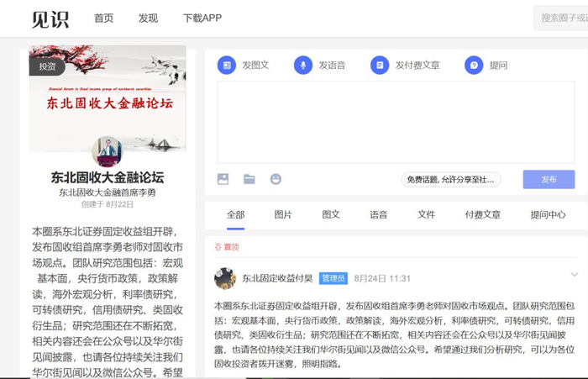The height and width of the screenshot is (379, 588).
Task: Click inside the post composer text area
Action: pos(396,123)
